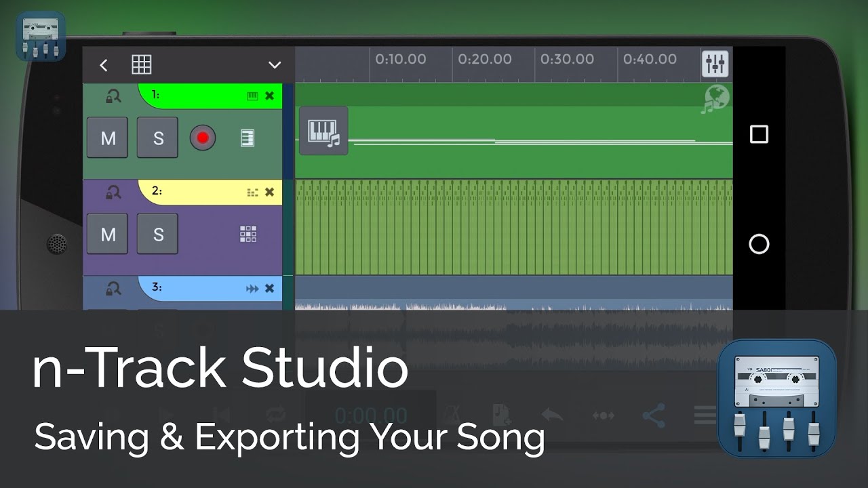Image resolution: width=868 pixels, height=488 pixels.
Task: Toggle track 2 zoom lock icon
Action: (x=113, y=193)
